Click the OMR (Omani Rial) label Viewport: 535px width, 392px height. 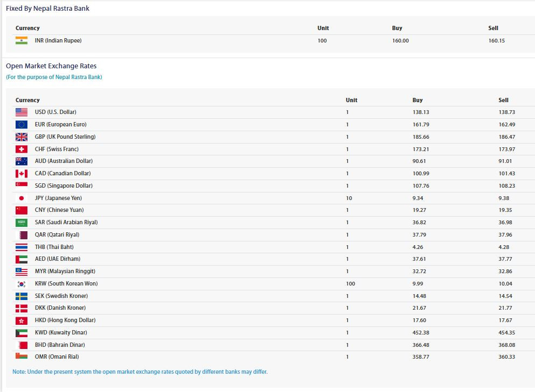coord(57,357)
